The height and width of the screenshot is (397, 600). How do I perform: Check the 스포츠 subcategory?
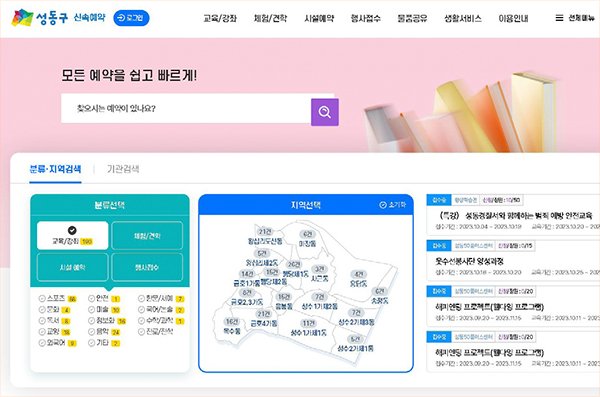[x=57, y=298]
